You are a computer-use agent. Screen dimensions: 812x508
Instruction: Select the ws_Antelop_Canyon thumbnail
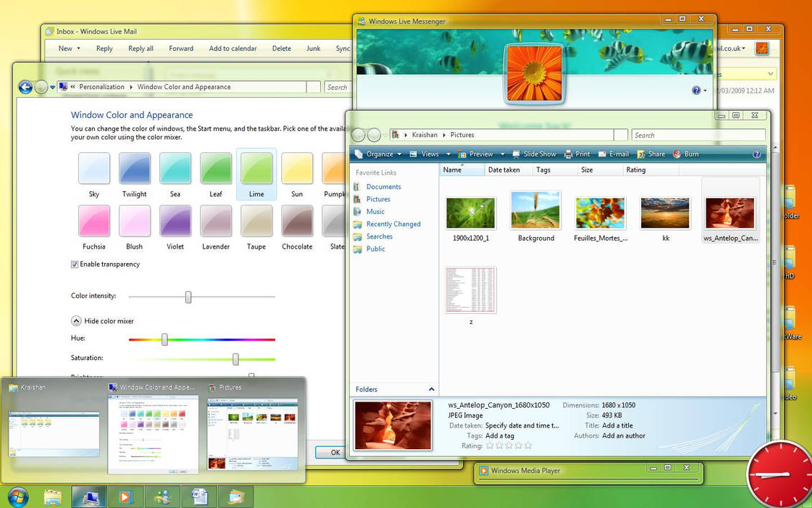tap(730, 211)
